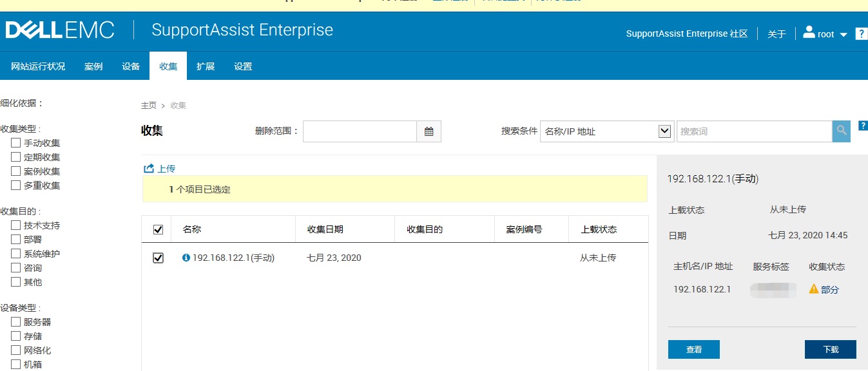
Task: Click the root user account icon
Action: point(808,33)
